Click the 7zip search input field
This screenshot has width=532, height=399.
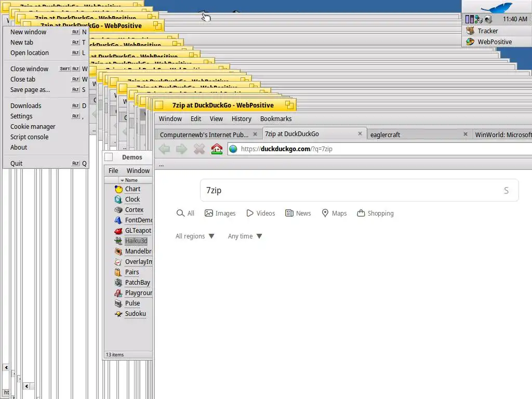pos(360,190)
